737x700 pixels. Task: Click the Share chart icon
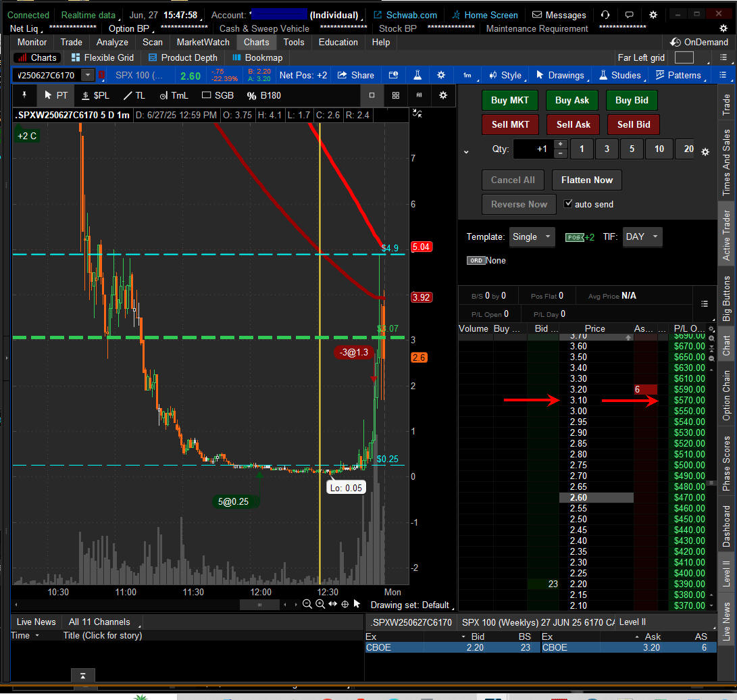(x=356, y=75)
